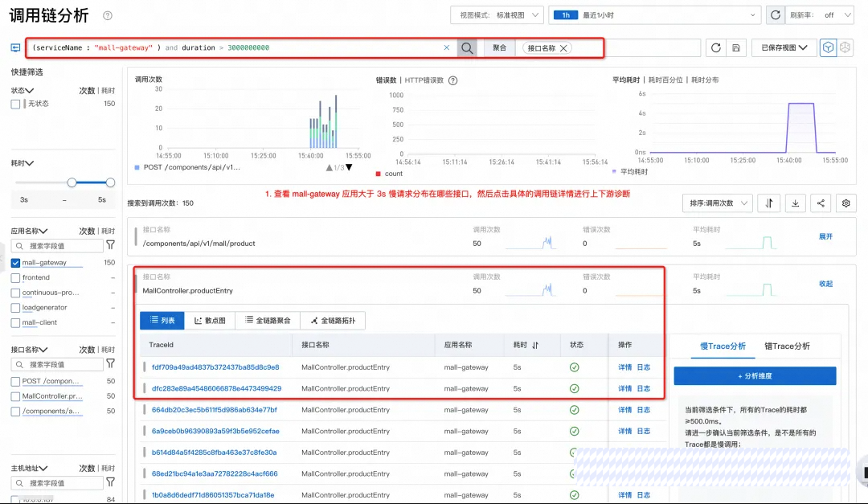Image resolution: width=868 pixels, height=504 pixels.
Task: Clear the query with the X icon
Action: click(x=447, y=47)
